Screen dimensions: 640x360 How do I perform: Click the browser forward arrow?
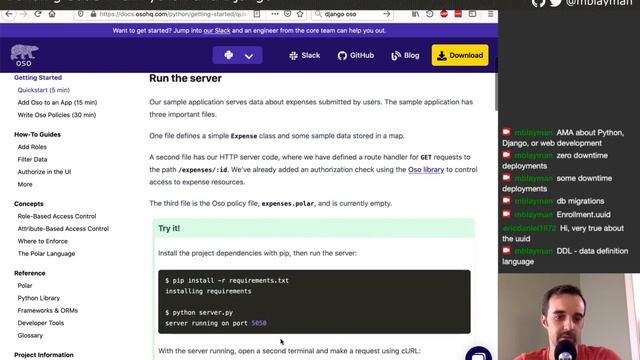pyautogui.click(x=24, y=14)
